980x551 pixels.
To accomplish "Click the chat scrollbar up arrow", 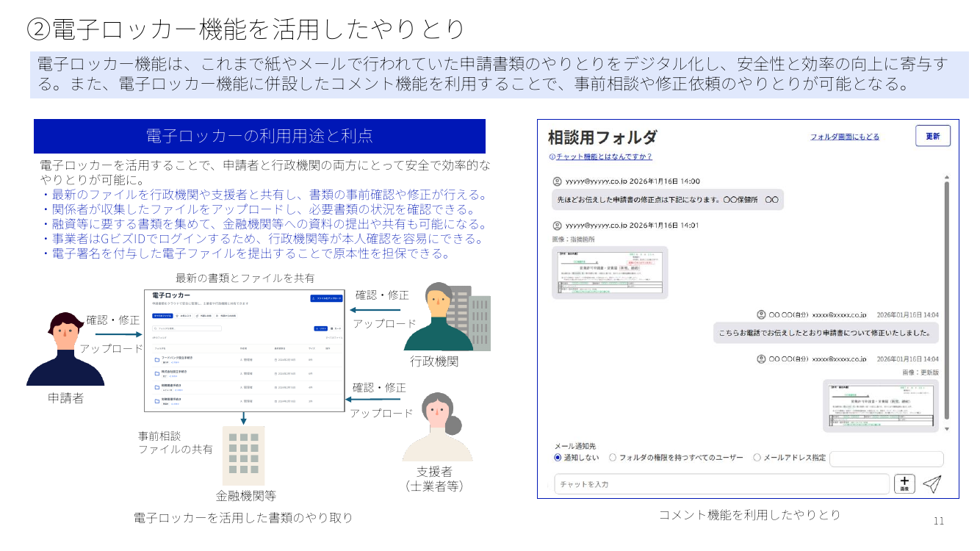I will (946, 178).
